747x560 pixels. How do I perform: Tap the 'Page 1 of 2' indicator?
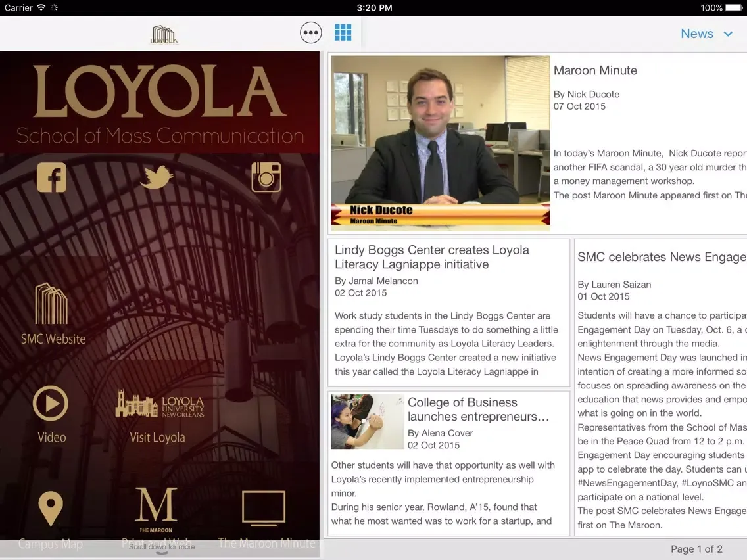(696, 549)
